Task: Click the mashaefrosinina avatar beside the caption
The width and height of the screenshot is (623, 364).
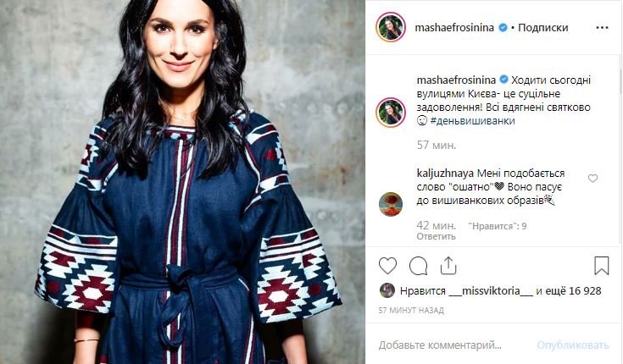Action: (391, 112)
